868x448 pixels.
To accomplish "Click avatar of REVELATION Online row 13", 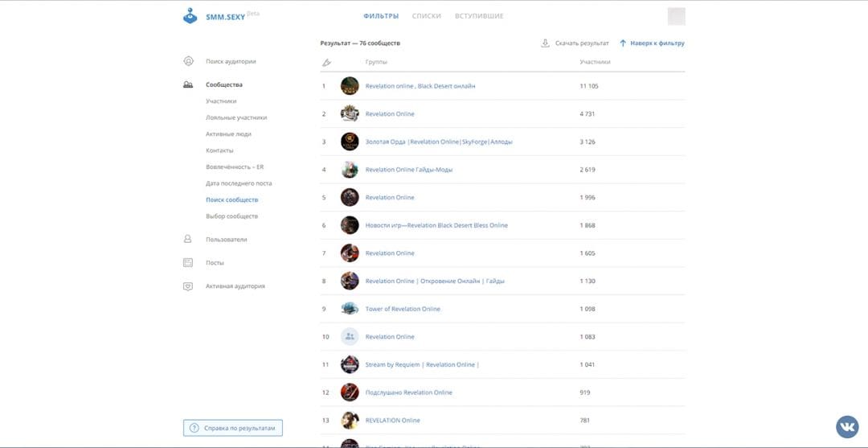I will (x=350, y=421).
